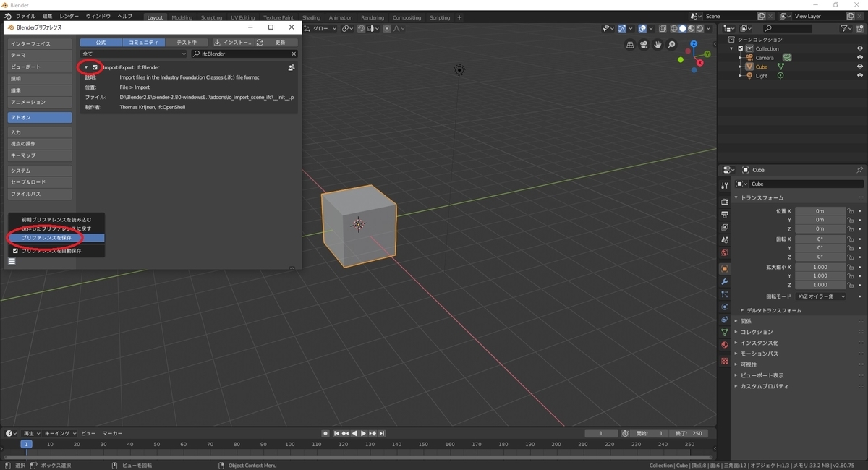Switch to the Modeling workspace tab
The width and height of the screenshot is (868, 470).
pos(182,17)
